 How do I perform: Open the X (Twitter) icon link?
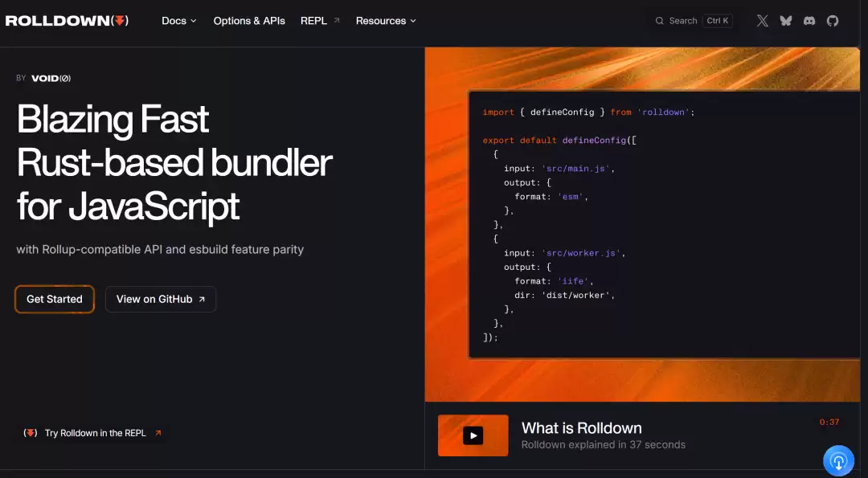762,21
